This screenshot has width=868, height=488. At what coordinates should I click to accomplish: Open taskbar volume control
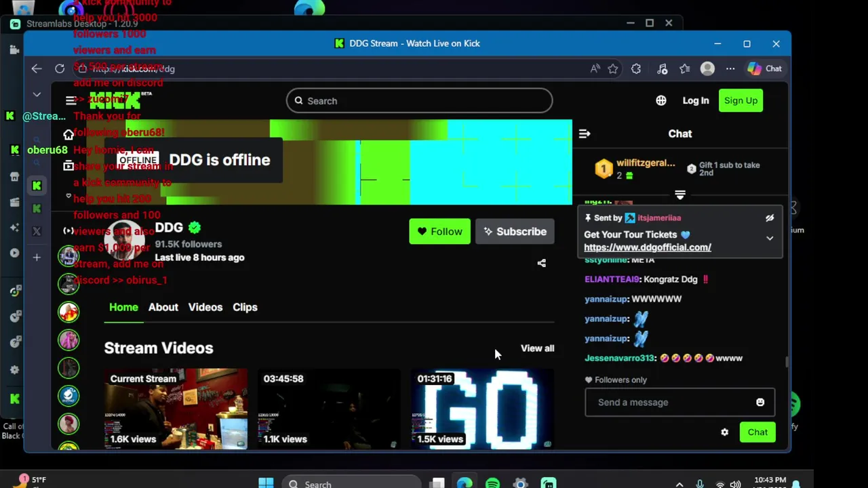[x=736, y=484]
